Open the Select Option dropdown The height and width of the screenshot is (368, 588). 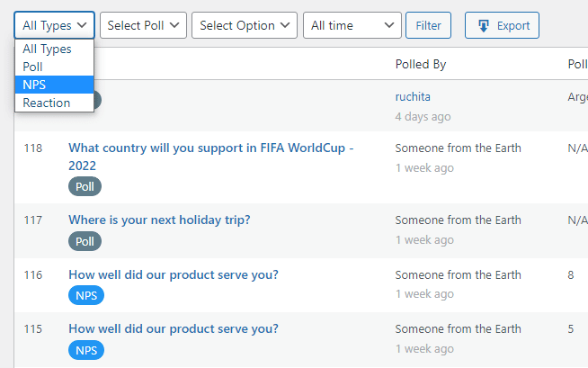pos(245,25)
